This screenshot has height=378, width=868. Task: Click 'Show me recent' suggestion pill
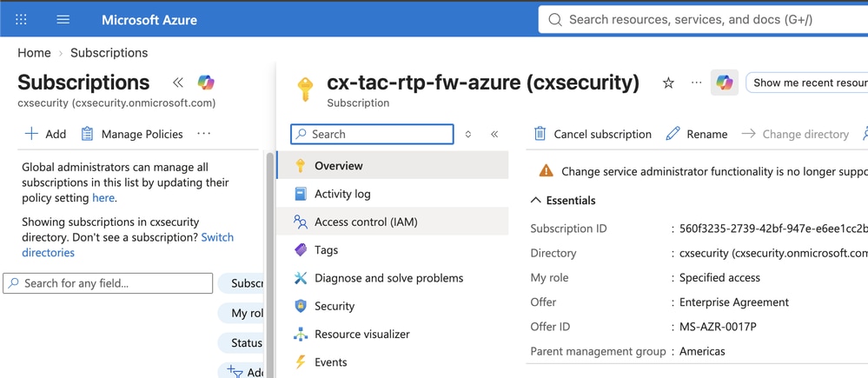[x=807, y=83]
